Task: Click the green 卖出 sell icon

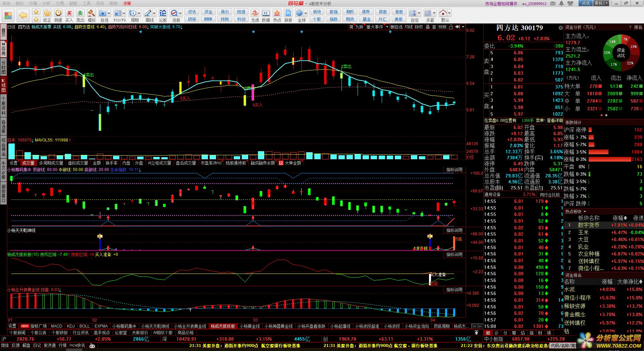Action: pyautogui.click(x=80, y=13)
